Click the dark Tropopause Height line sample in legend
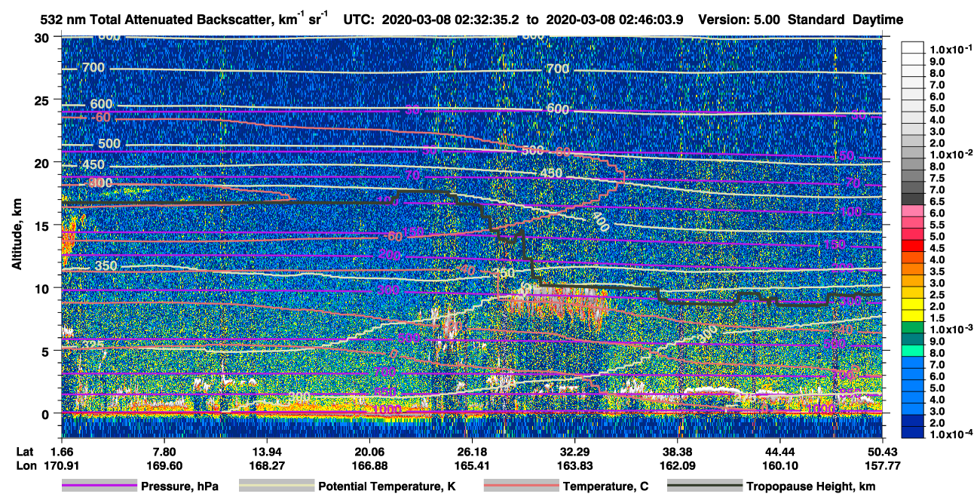The height and width of the screenshot is (503, 980). [x=704, y=486]
